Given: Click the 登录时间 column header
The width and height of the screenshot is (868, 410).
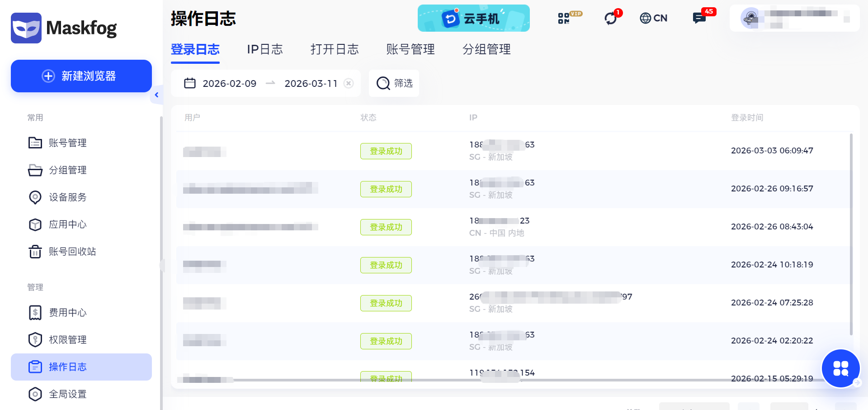Looking at the screenshot, I should [x=747, y=118].
